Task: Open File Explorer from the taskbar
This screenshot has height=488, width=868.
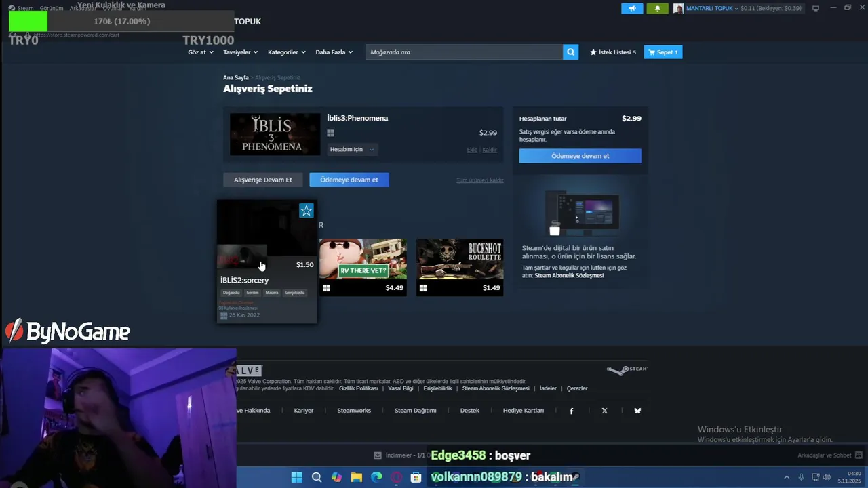Action: click(x=356, y=477)
